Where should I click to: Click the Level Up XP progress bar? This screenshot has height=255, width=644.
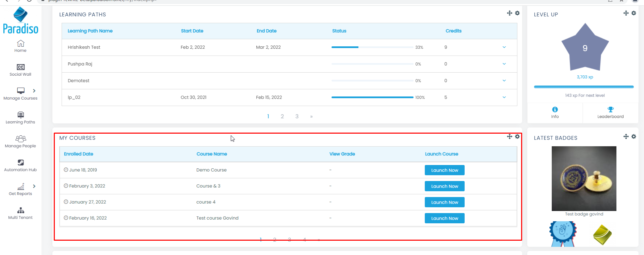[583, 87]
